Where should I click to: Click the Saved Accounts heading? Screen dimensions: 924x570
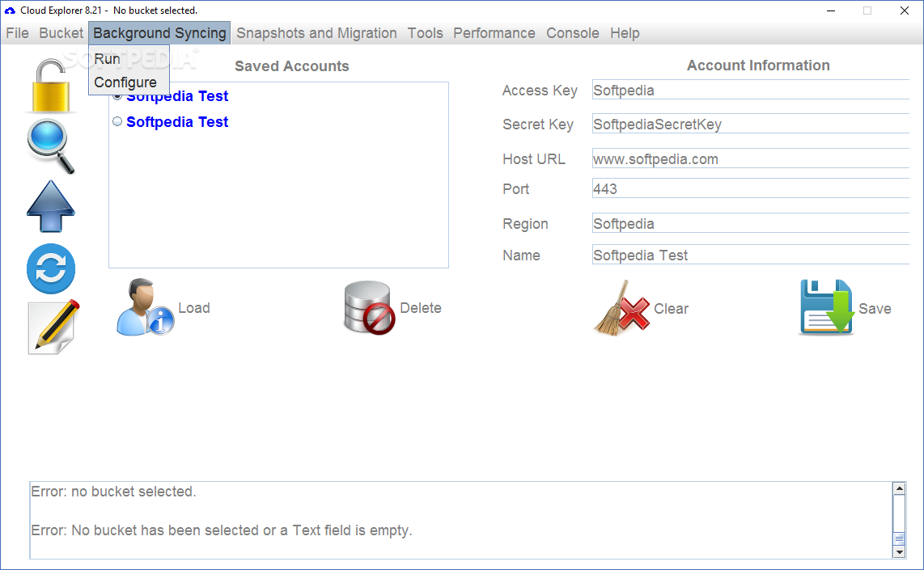click(x=292, y=66)
